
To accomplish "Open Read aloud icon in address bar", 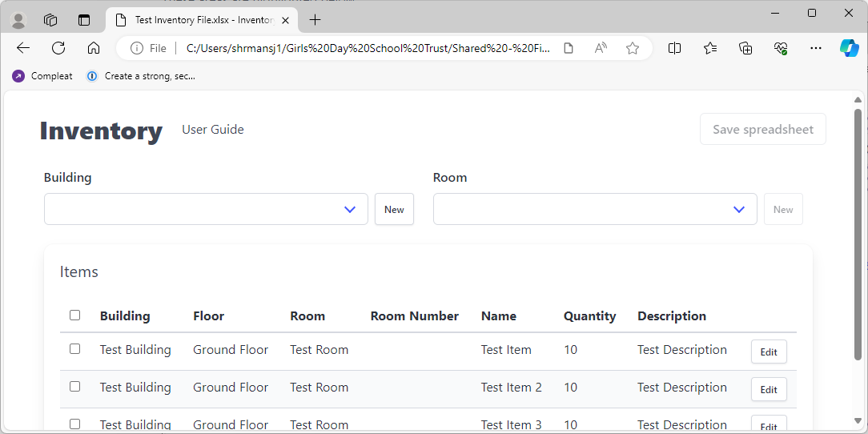I will click(601, 48).
